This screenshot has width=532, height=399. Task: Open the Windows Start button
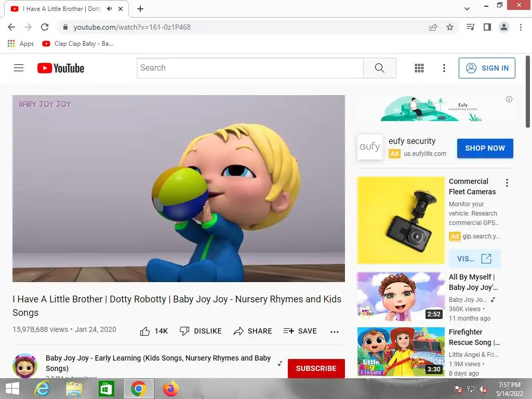[12, 389]
